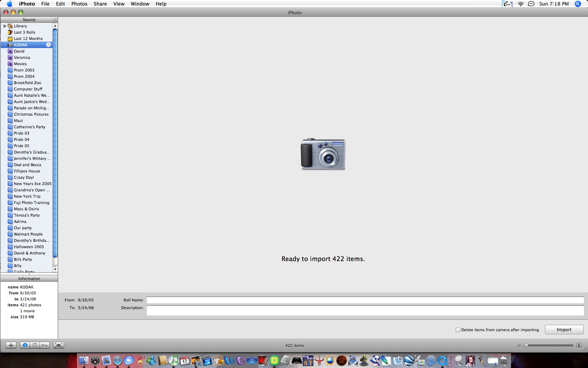Click the Roll Name input field
Viewport: 588px width, 368px height.
tap(365, 300)
